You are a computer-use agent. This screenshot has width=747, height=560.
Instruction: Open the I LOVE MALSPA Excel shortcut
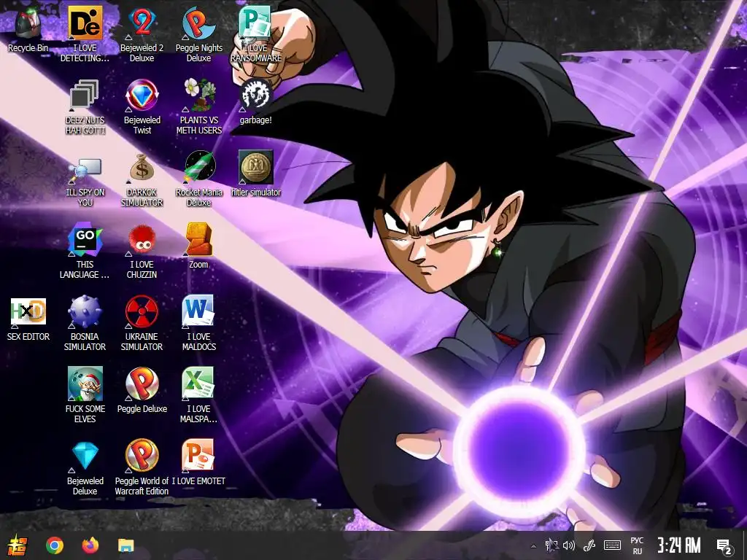[x=198, y=395]
